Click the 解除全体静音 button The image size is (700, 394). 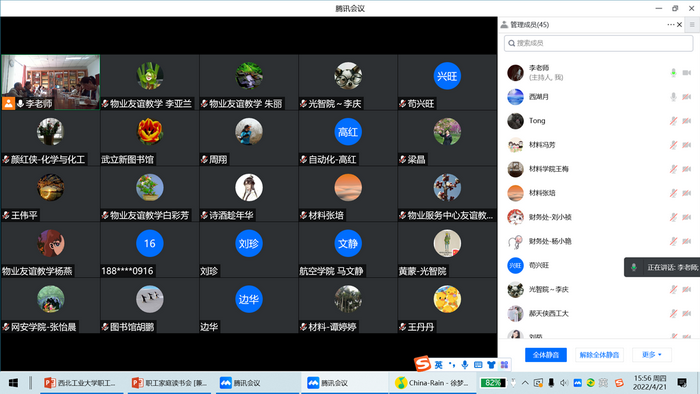click(x=599, y=355)
